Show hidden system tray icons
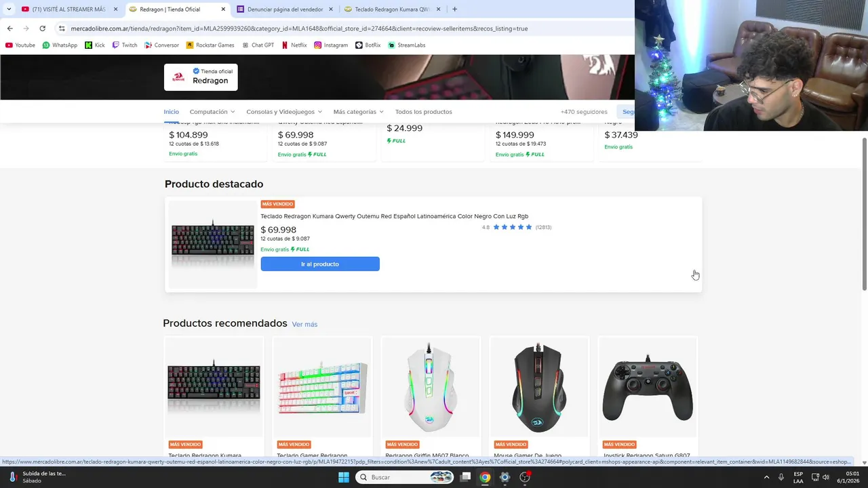868x488 pixels. click(766, 477)
